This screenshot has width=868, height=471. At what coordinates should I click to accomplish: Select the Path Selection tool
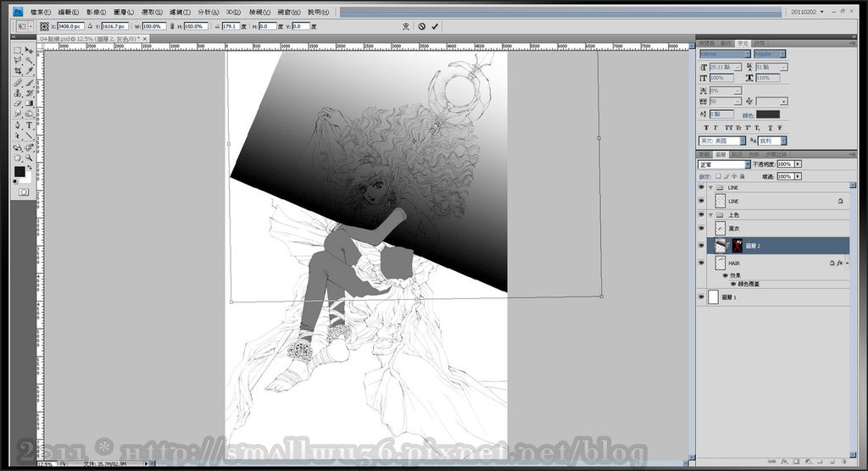18,136
